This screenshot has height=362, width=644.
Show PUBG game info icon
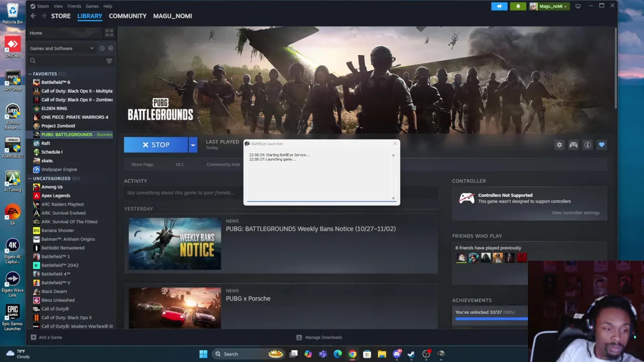coord(588,145)
